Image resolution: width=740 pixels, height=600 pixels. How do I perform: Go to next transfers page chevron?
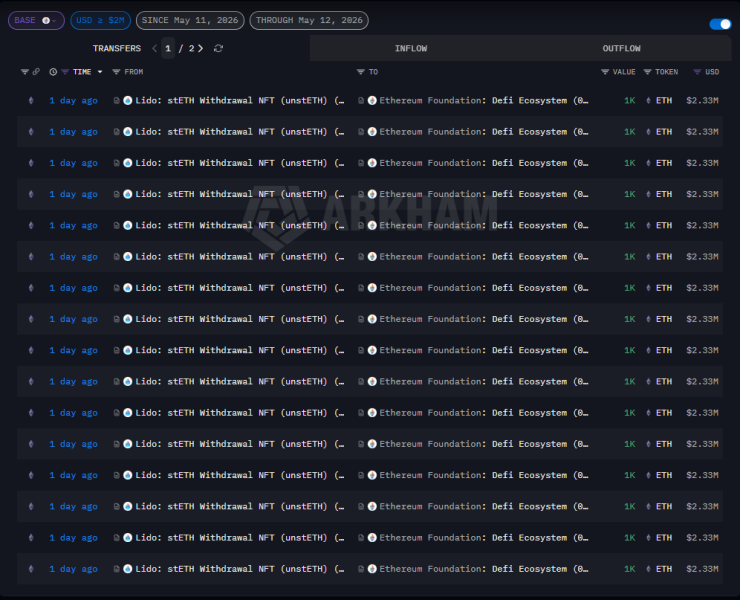(x=201, y=49)
